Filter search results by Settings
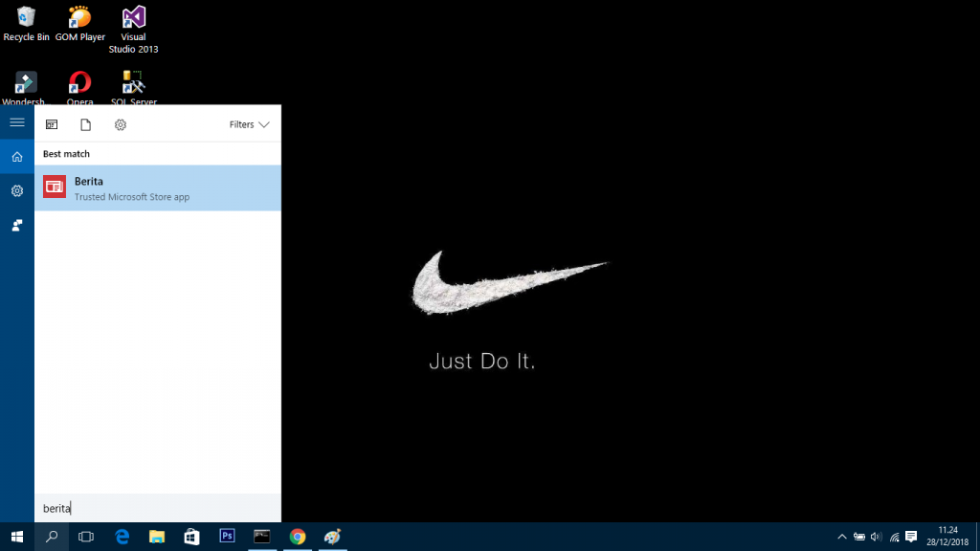Viewport: 980px width, 551px height. coord(120,124)
